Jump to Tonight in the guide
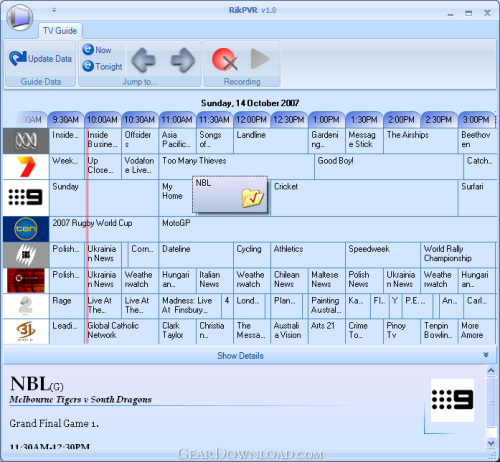This screenshot has height=462, width=500. 102,66
